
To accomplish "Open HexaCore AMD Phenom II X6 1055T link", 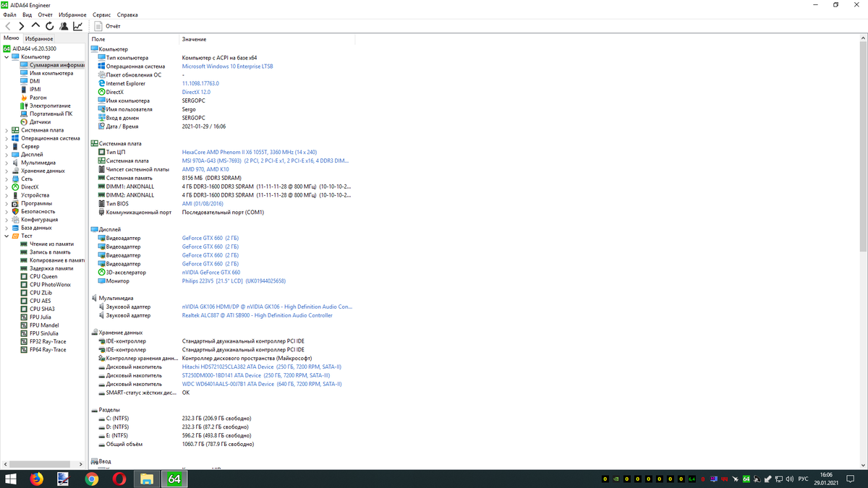I will (250, 152).
